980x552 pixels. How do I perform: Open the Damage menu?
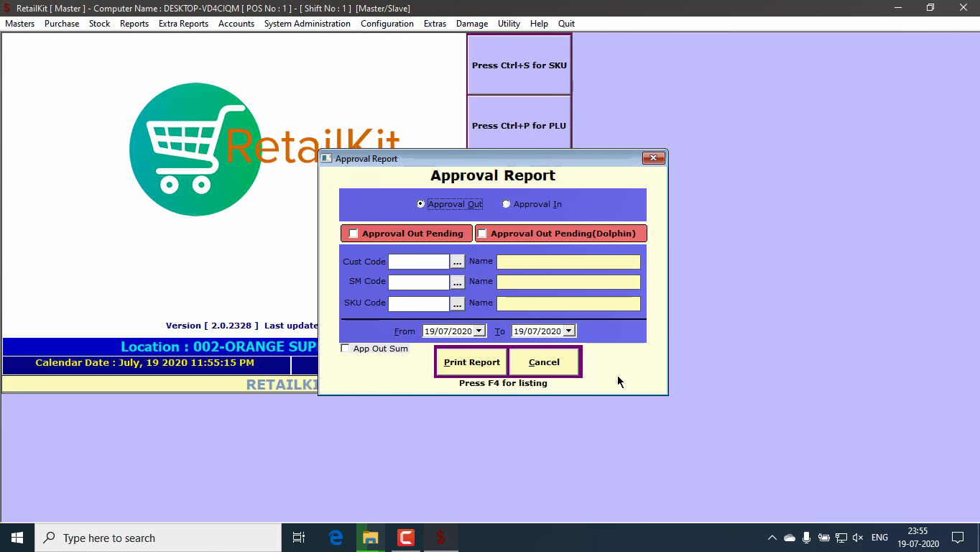[472, 24]
